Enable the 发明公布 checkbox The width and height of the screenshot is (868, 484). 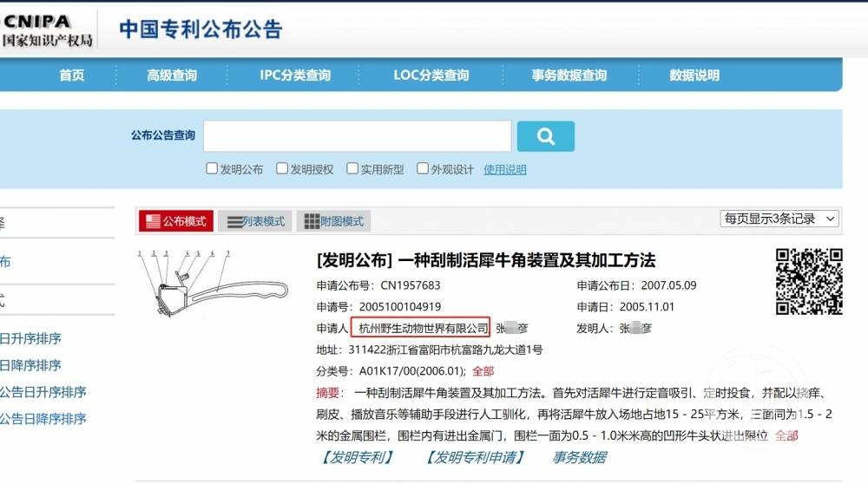click(212, 169)
